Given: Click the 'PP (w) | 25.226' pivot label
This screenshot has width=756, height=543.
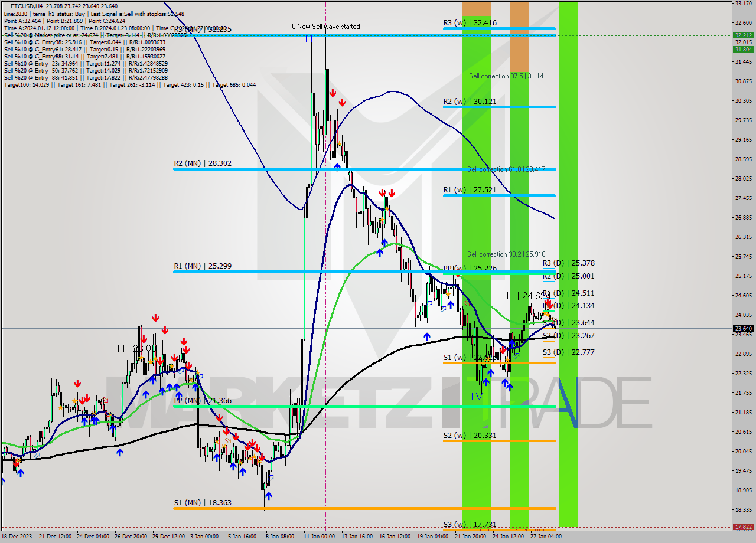Looking at the screenshot, I should (x=470, y=269).
